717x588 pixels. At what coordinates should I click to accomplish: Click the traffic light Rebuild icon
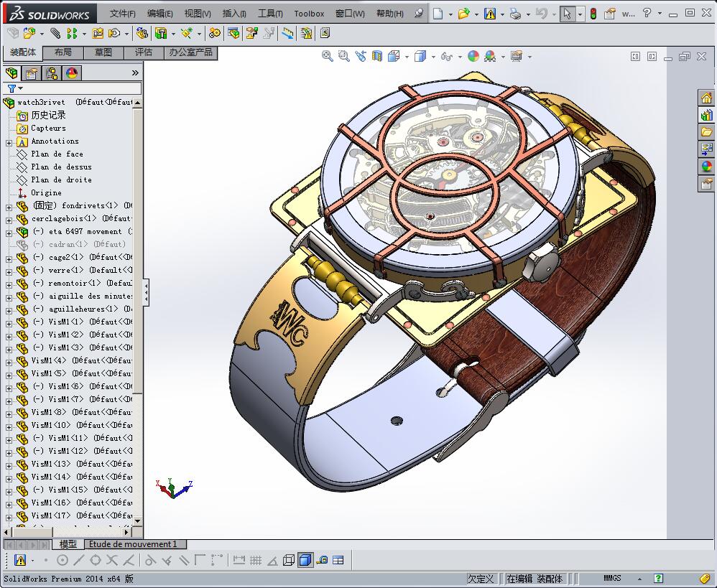pos(593,14)
